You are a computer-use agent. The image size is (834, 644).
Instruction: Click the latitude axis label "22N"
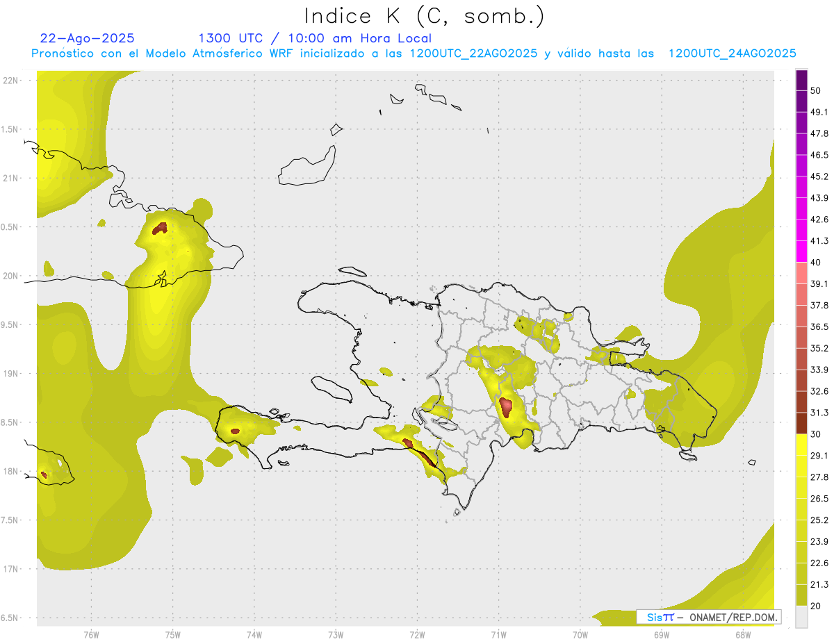(x=12, y=80)
